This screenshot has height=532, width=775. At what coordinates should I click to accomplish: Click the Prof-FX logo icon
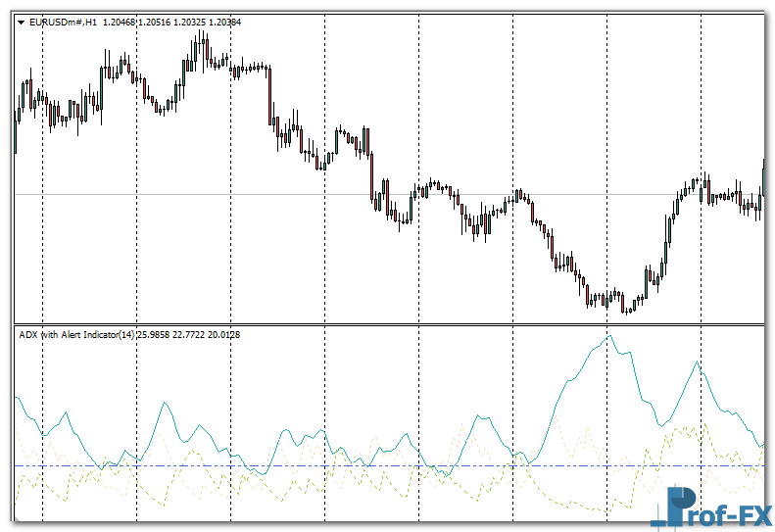tap(683, 507)
